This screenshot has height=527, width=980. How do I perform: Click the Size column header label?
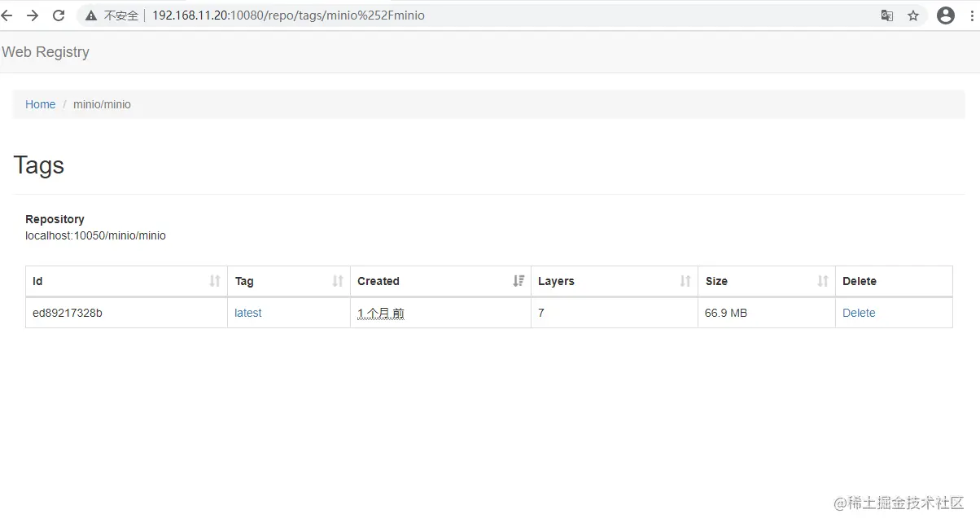click(x=716, y=281)
